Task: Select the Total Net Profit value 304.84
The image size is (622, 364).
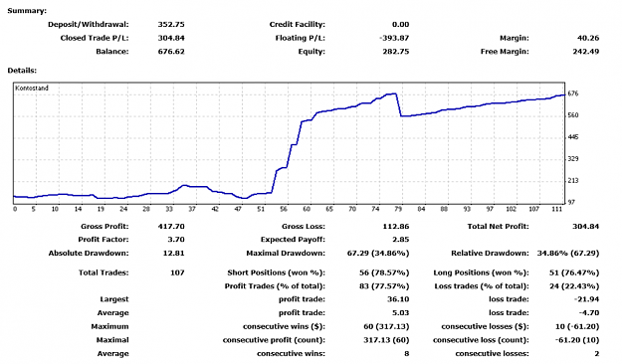Action: tap(585, 227)
